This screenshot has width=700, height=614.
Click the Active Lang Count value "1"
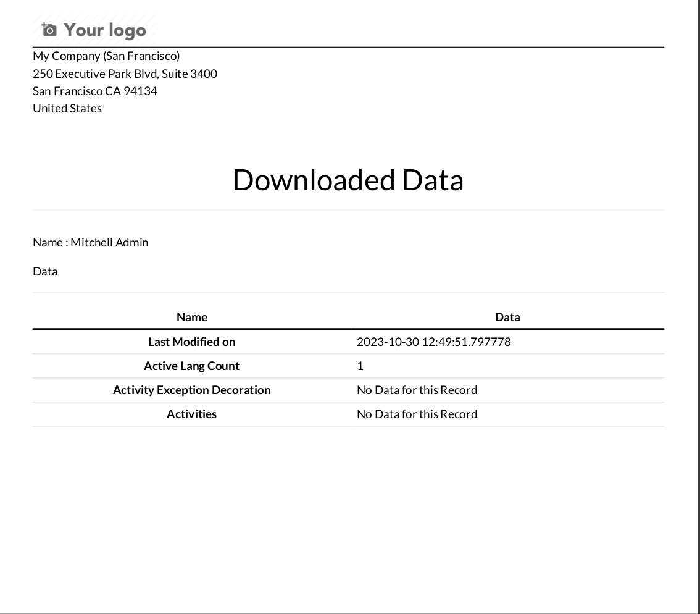360,366
